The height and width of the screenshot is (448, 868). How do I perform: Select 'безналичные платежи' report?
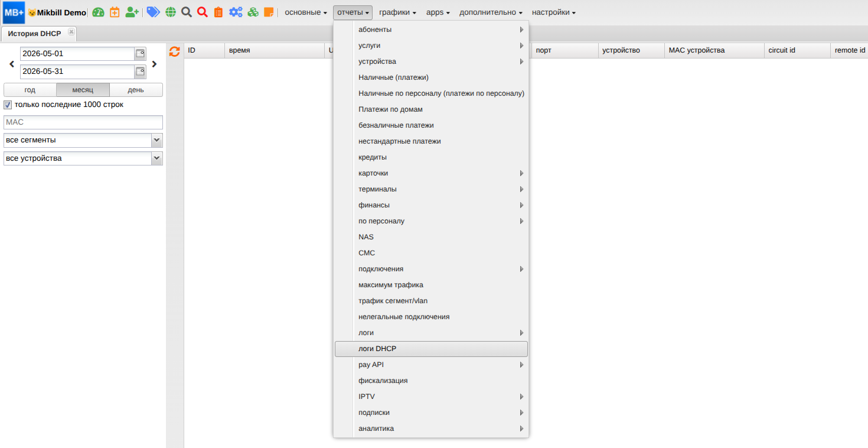pos(431,125)
